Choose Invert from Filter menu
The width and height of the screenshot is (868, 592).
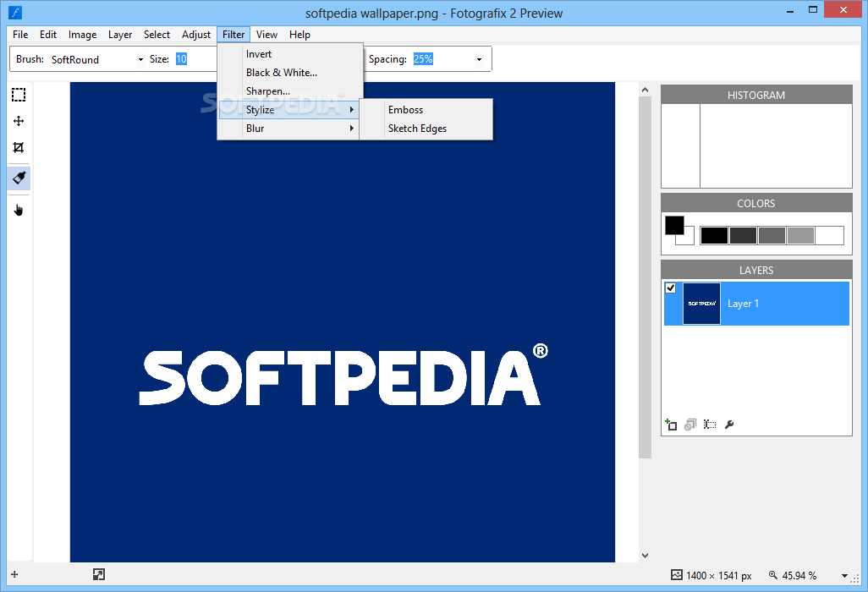tap(290, 53)
